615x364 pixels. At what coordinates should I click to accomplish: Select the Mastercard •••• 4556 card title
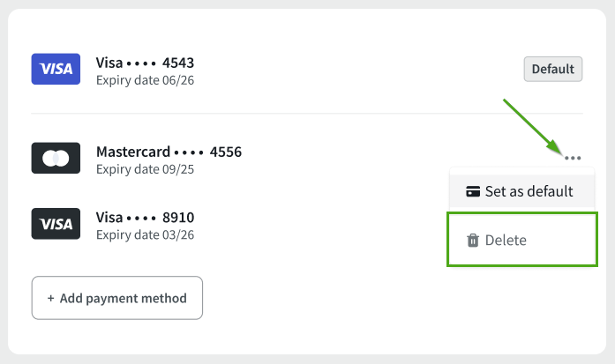click(169, 152)
